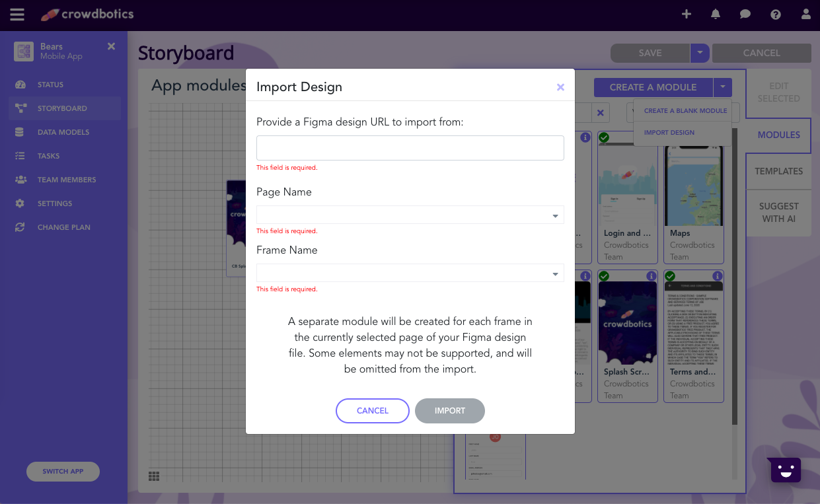Expand the Save button dropdown arrow
Screen dimensions: 820x504
700,53
